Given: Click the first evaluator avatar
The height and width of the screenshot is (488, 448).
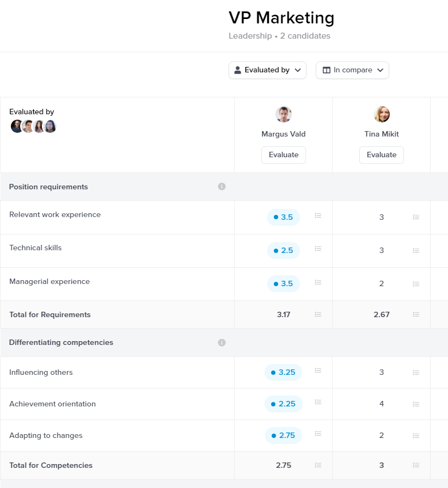Looking at the screenshot, I should (x=17, y=126).
